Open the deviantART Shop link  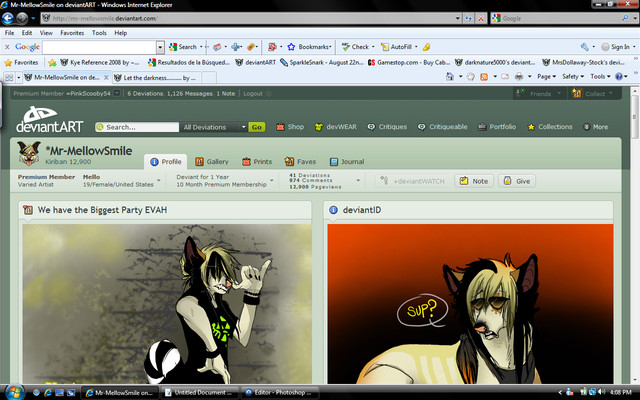pyautogui.click(x=290, y=127)
